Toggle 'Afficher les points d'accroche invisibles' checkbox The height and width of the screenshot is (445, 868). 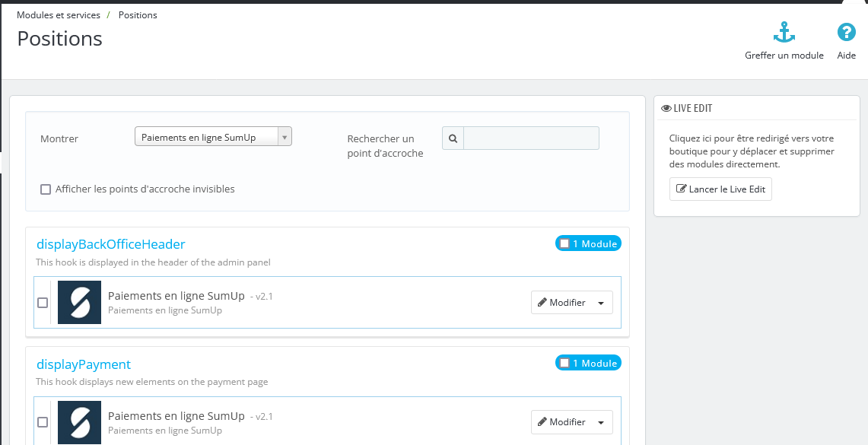click(x=46, y=189)
